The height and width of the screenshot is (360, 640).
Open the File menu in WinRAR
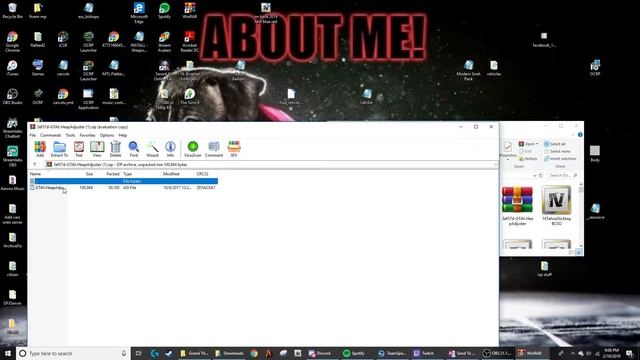pyautogui.click(x=33, y=135)
